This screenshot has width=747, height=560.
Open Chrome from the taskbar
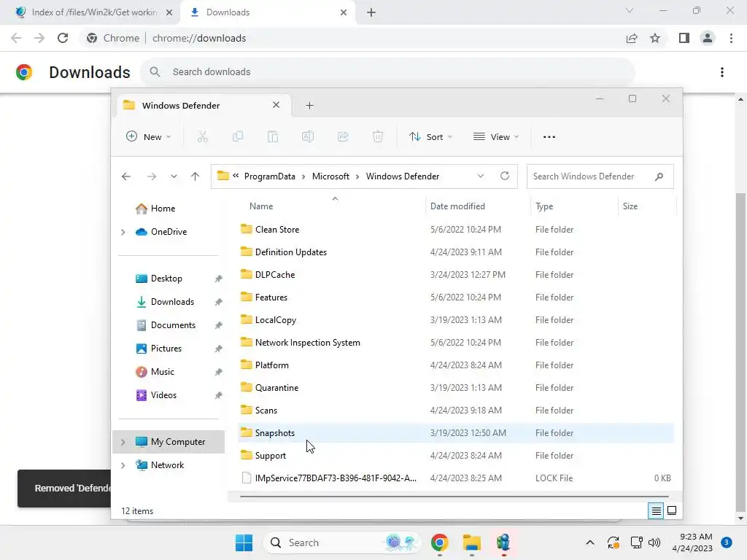[439, 542]
